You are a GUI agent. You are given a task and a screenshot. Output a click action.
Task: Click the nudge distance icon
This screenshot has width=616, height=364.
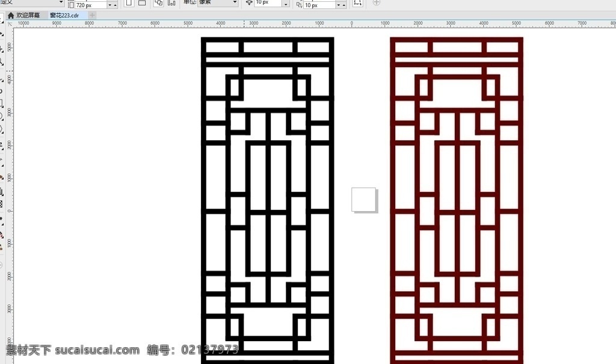click(249, 3)
